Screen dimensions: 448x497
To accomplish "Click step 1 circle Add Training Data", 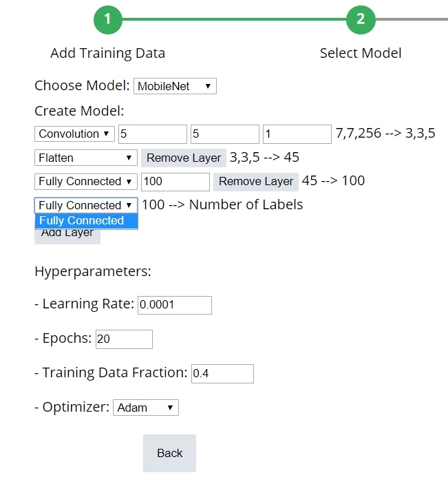I will pyautogui.click(x=107, y=19).
